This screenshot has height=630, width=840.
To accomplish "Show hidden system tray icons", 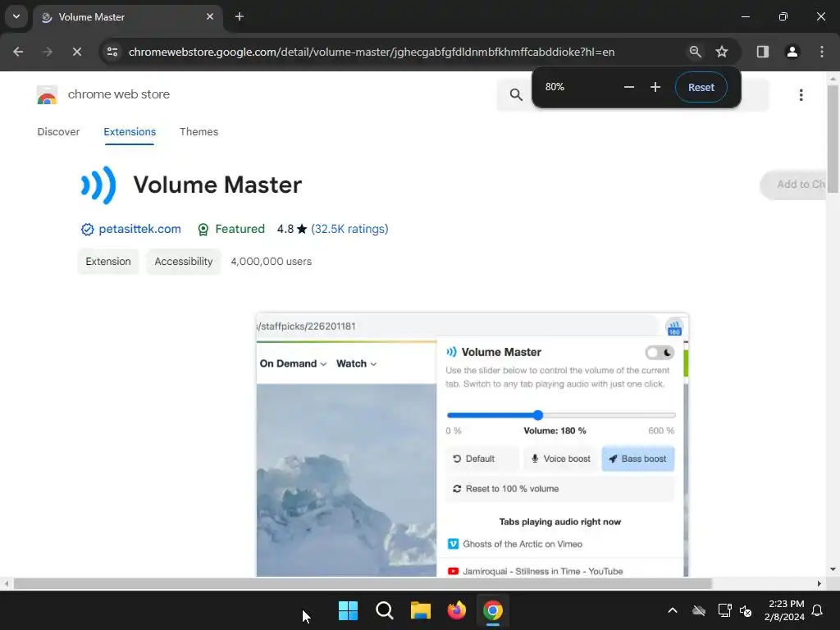I will pyautogui.click(x=673, y=610).
